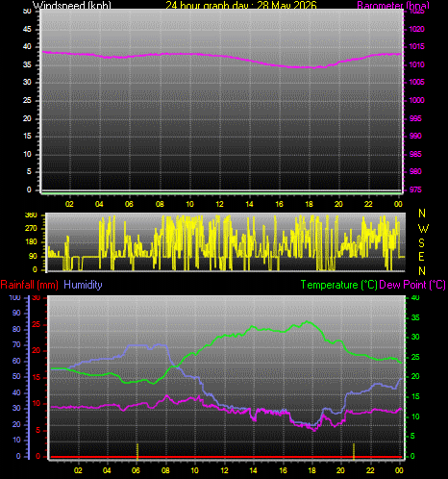Click 14 hour label under temperature graph
Viewport: 448px width, 479px height.
[x=253, y=470]
